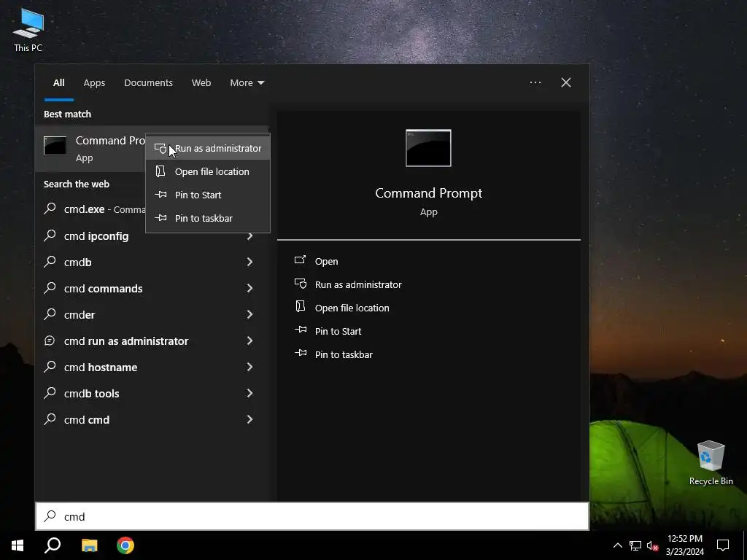Launch Google Chrome from the taskbar
The height and width of the screenshot is (560, 747).
pyautogui.click(x=125, y=545)
